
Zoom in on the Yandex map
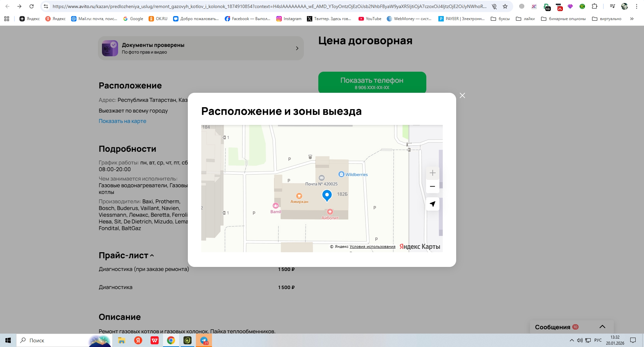432,173
